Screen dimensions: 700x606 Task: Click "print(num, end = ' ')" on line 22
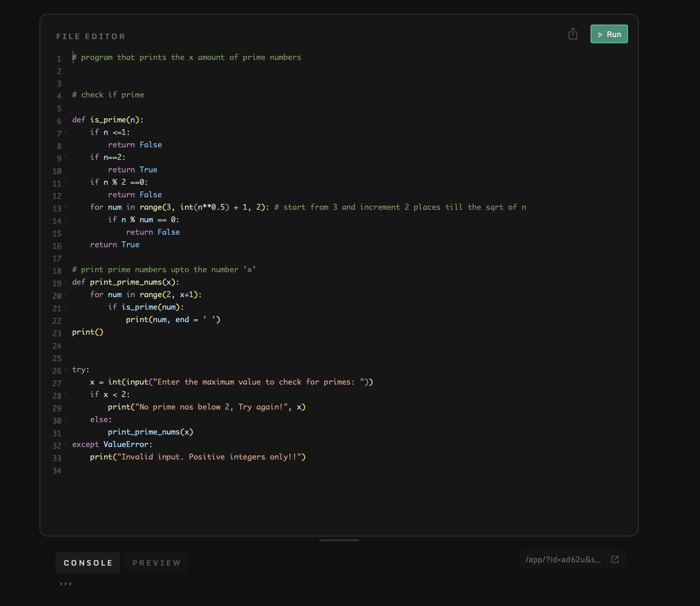[173, 320]
